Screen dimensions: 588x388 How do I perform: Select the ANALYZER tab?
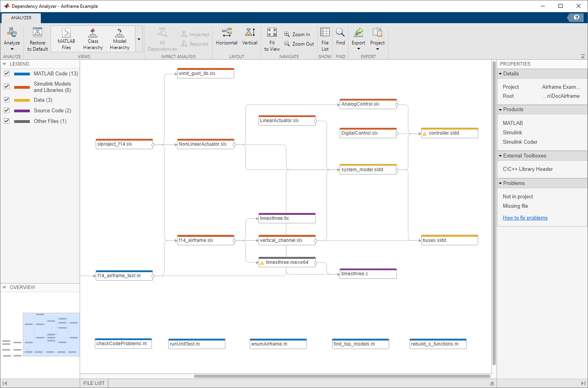21,18
